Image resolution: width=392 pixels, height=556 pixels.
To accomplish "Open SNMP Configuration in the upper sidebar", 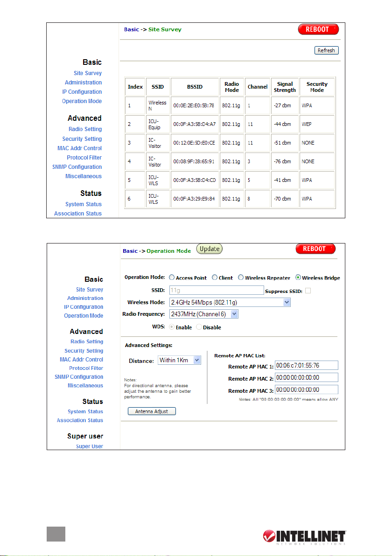I will pos(77,167).
